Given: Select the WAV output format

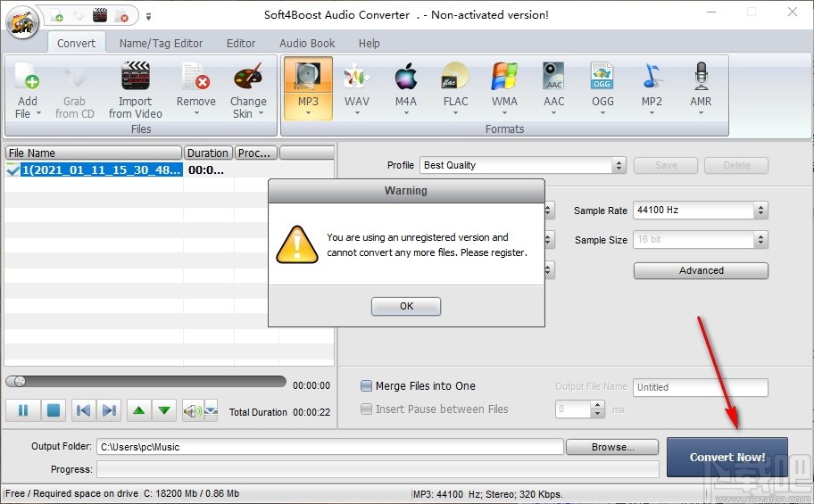Looking at the screenshot, I should click(x=357, y=88).
